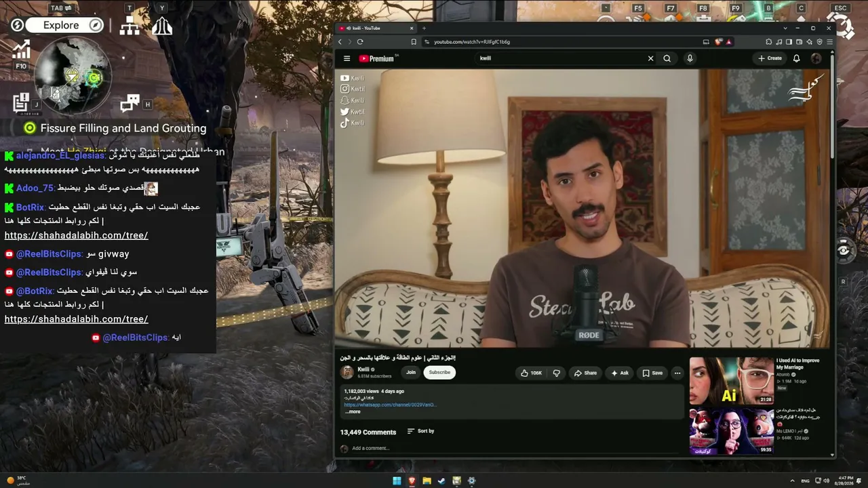The width and height of the screenshot is (868, 488).
Task: Select the kwili - YouTube tab
Action: coord(376,28)
